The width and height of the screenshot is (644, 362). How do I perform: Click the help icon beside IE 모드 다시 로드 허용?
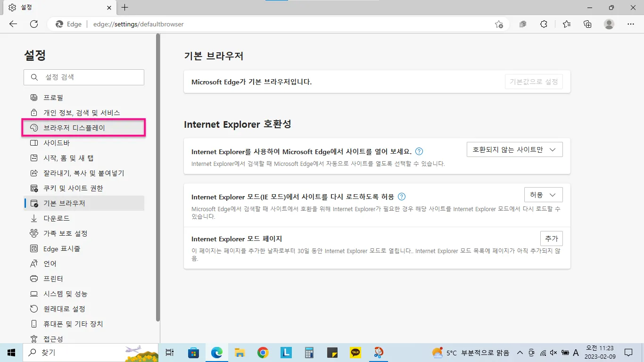tap(402, 197)
